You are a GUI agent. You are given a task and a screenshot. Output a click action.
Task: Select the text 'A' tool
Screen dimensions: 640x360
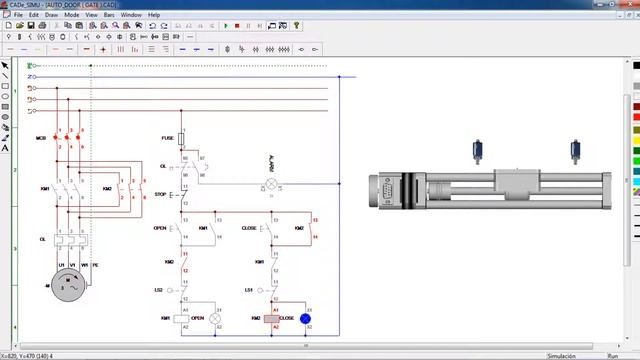pyautogui.click(x=5, y=148)
